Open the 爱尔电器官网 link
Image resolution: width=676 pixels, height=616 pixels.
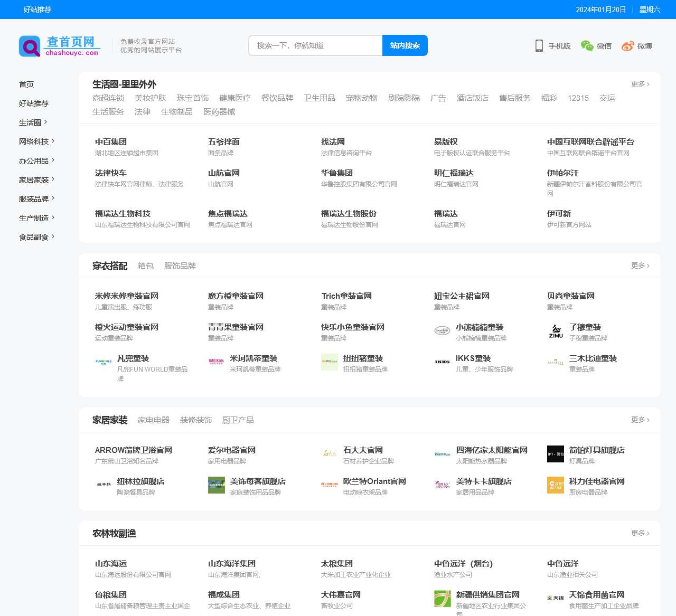click(x=232, y=450)
